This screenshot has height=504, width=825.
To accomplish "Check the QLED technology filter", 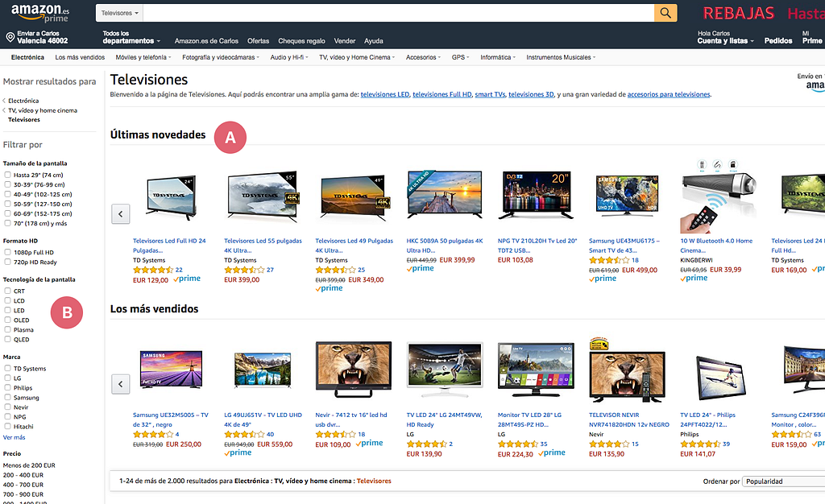I will (x=8, y=339).
